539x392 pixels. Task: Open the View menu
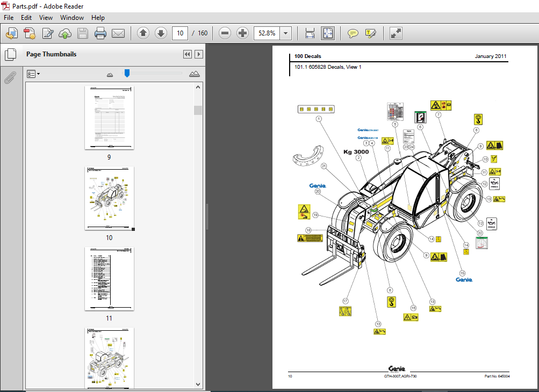tap(46, 18)
